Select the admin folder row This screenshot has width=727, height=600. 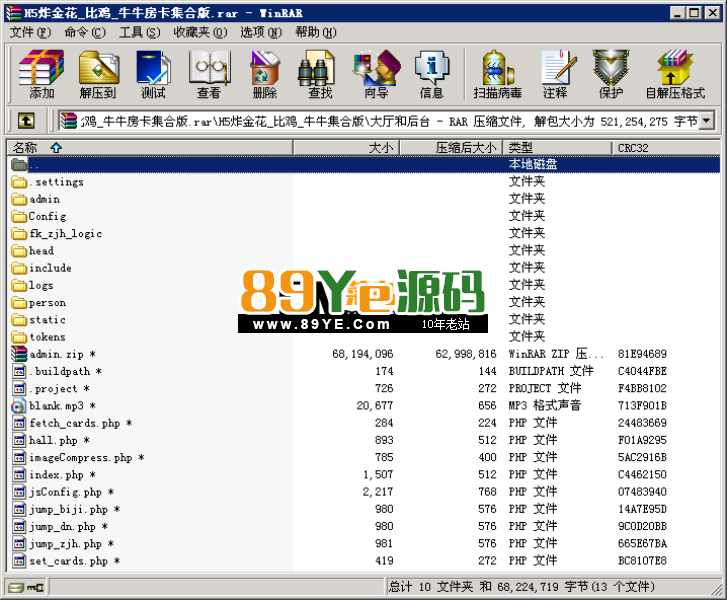point(364,199)
